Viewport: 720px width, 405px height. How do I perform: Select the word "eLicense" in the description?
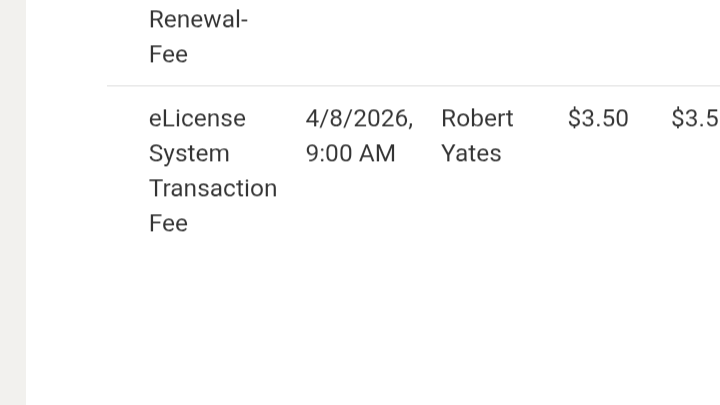click(197, 118)
